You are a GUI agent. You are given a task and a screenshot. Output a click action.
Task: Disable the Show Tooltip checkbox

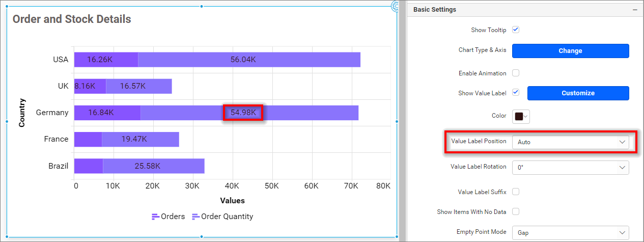click(516, 30)
